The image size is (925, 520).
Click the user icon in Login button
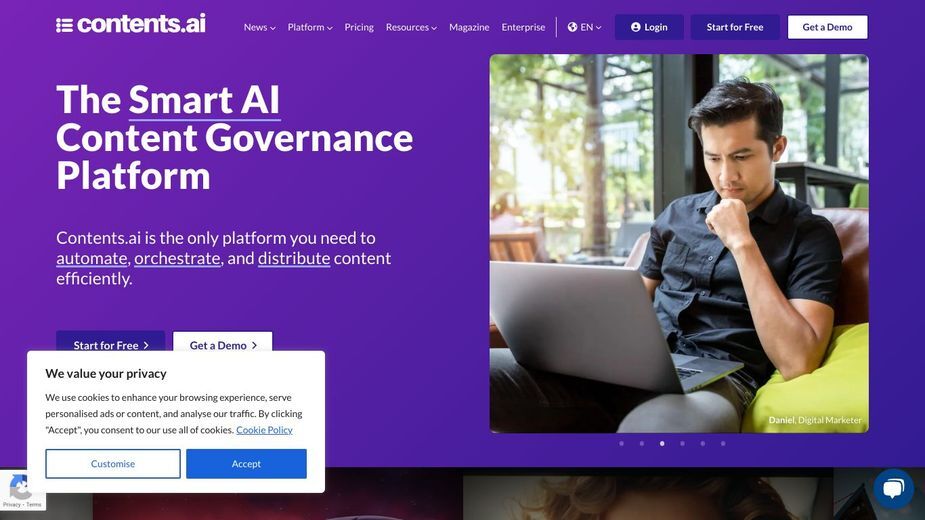[x=635, y=27]
